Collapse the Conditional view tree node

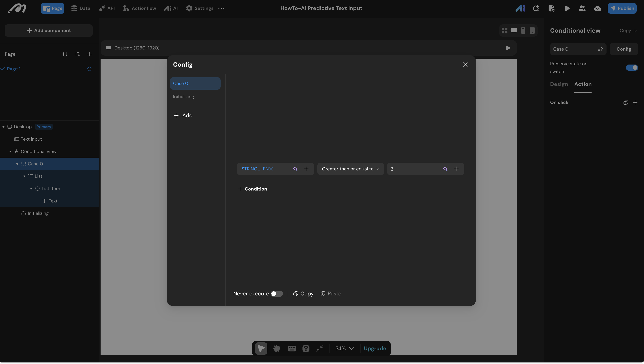click(x=10, y=151)
